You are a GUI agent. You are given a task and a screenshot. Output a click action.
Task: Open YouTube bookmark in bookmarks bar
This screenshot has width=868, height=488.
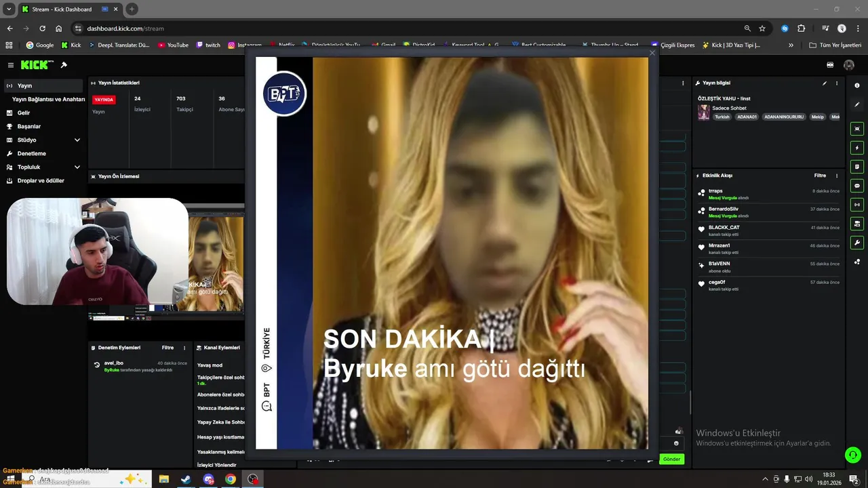(173, 45)
